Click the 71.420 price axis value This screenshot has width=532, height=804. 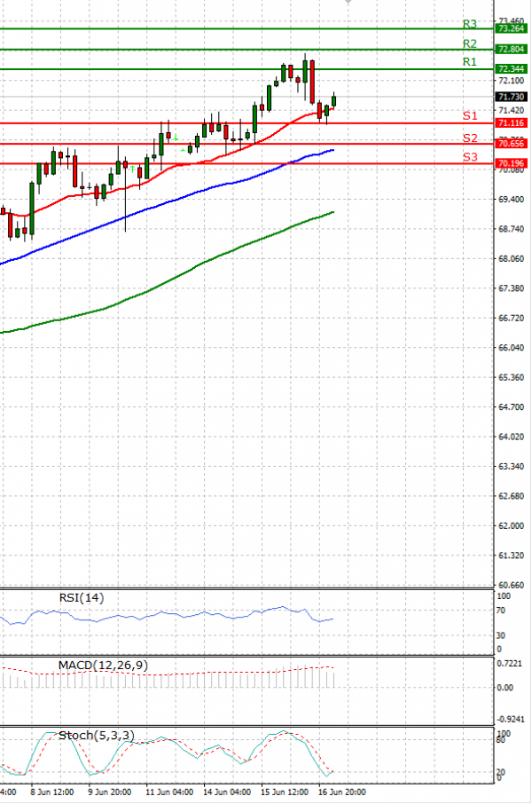[511, 110]
